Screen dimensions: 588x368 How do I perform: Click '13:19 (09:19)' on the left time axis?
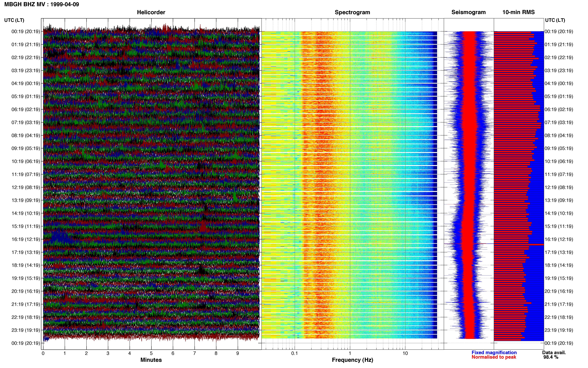[x=26, y=200]
